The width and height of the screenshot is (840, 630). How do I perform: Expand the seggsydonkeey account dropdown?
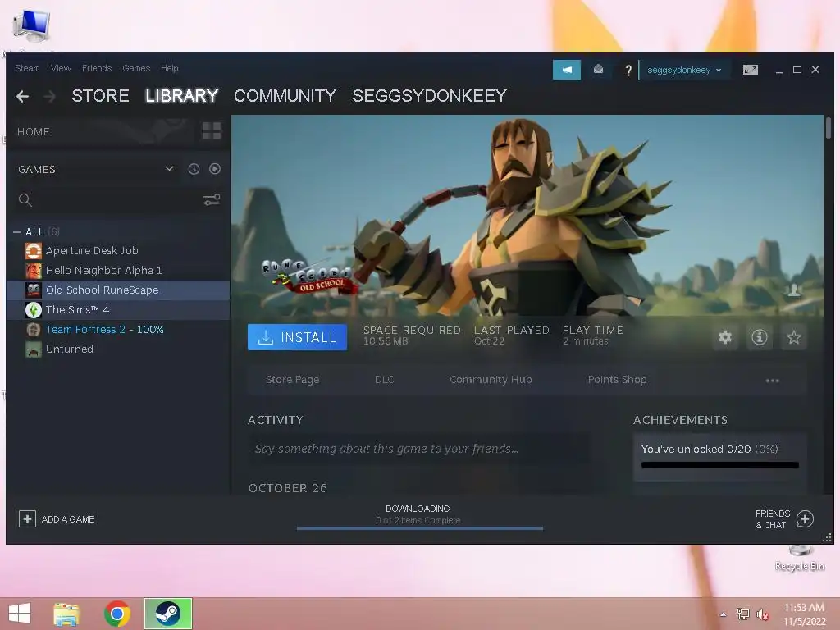(x=685, y=71)
